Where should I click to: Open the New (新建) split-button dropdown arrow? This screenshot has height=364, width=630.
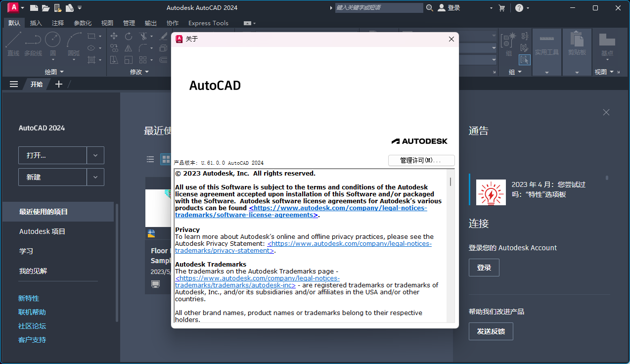(95, 177)
